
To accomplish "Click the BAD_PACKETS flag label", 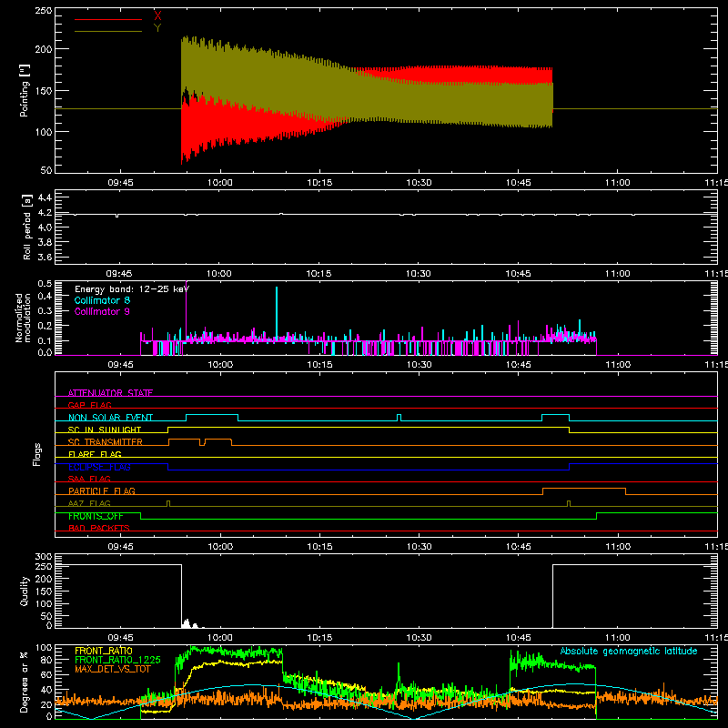I will pos(99,528).
